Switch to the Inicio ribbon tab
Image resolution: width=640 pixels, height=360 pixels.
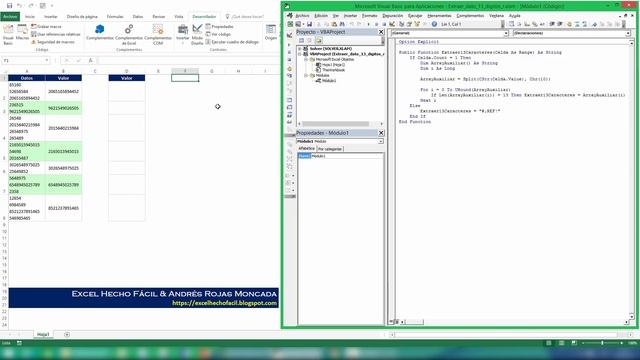30,17
